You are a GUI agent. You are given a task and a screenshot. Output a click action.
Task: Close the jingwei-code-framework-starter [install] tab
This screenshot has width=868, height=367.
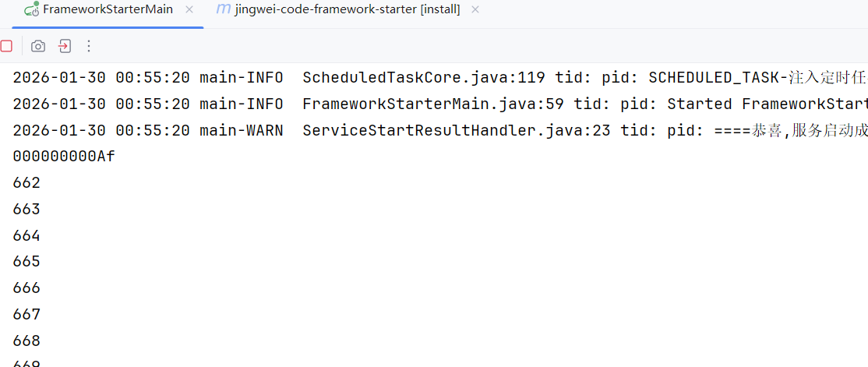point(475,9)
